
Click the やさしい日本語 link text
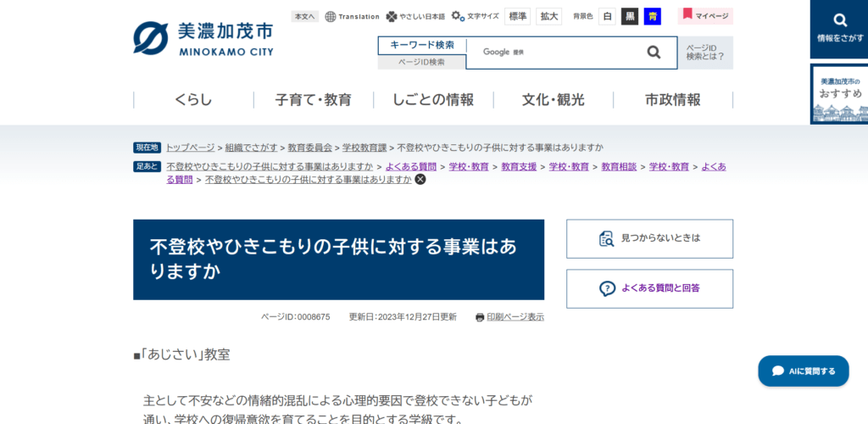[x=422, y=17]
